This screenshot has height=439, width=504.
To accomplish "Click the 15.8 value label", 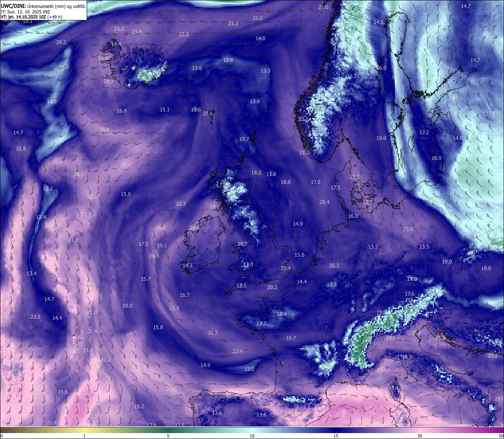I will (x=158, y=328).
